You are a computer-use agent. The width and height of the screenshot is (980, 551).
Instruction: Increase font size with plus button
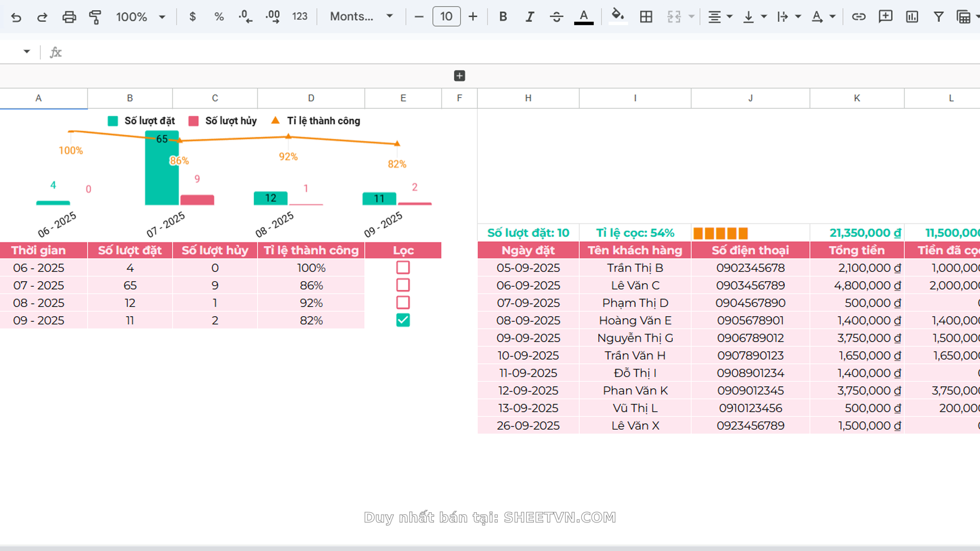click(473, 17)
